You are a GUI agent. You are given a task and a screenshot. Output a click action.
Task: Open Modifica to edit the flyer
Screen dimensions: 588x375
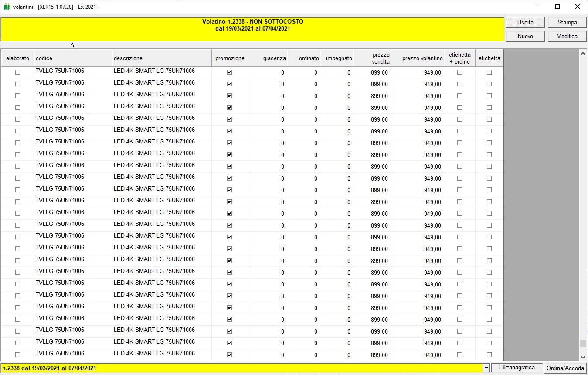(x=567, y=36)
